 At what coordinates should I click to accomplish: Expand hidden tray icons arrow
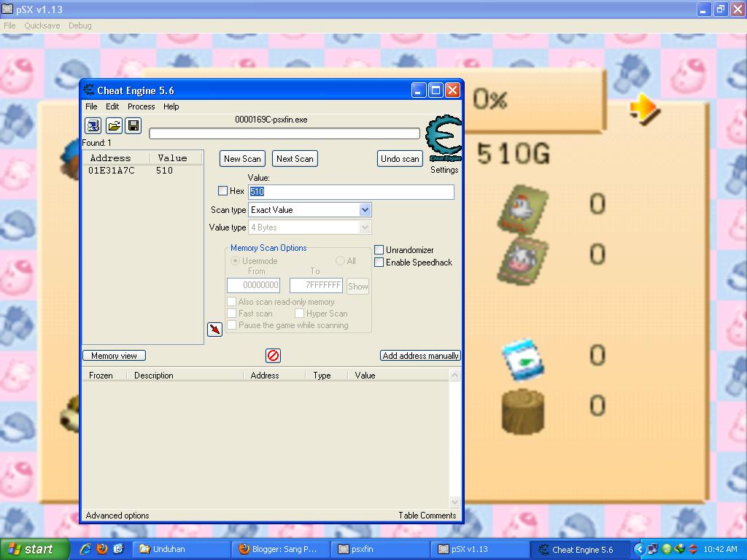point(639,549)
